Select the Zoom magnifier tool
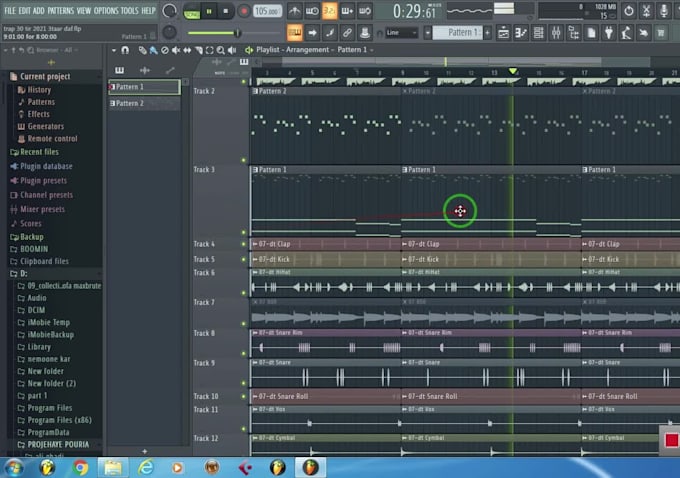The image size is (680, 478). point(221,50)
